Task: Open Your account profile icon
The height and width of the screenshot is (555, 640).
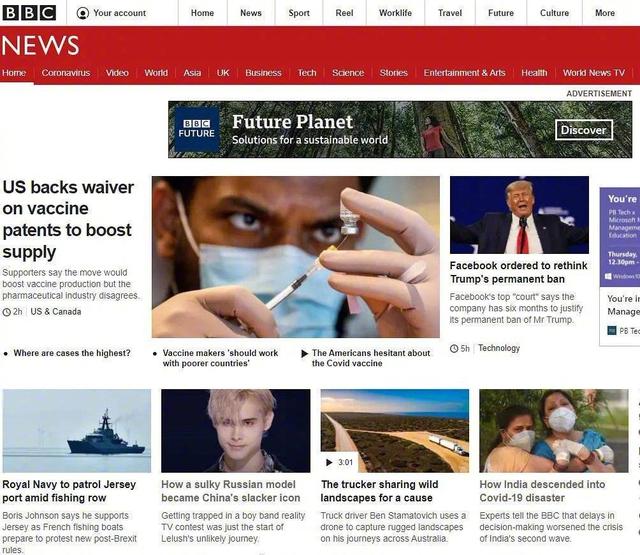Action: 82,13
